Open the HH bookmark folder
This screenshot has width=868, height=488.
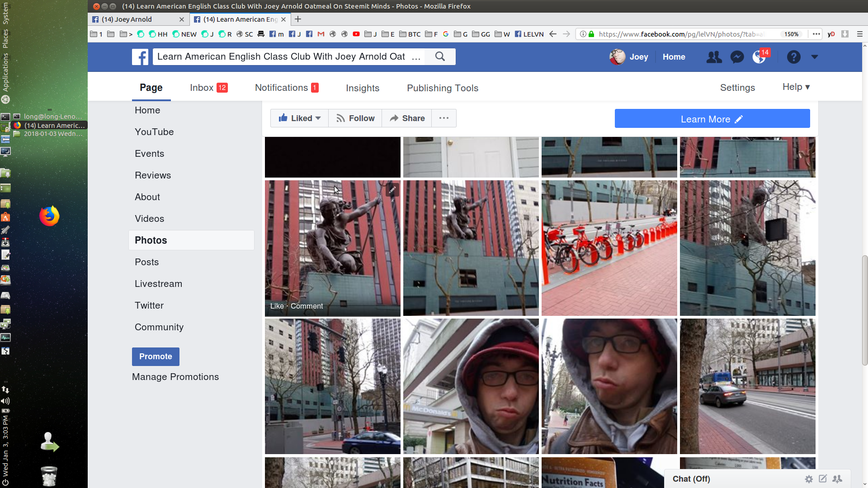[x=158, y=34]
